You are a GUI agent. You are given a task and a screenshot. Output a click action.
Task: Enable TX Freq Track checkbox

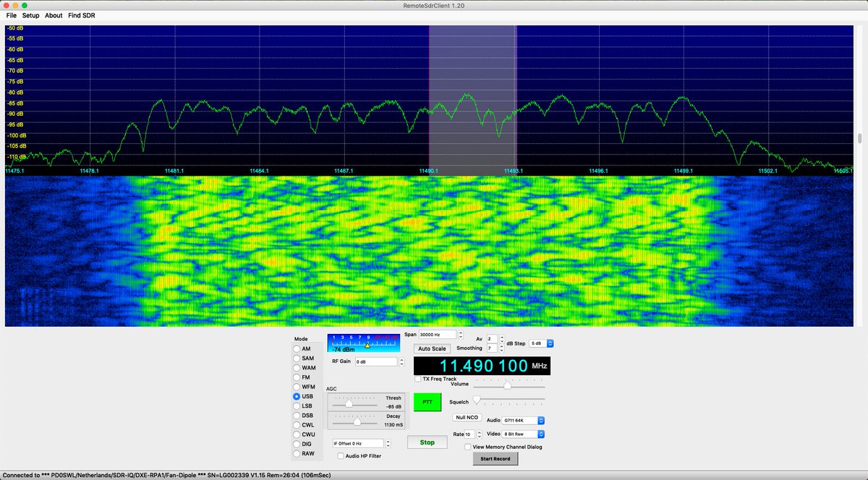tap(418, 379)
